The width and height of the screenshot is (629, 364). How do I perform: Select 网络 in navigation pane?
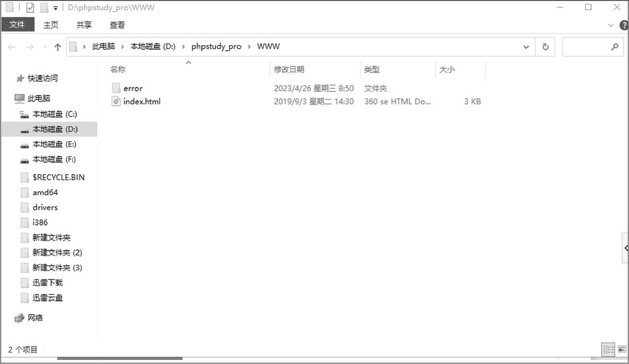[35, 318]
